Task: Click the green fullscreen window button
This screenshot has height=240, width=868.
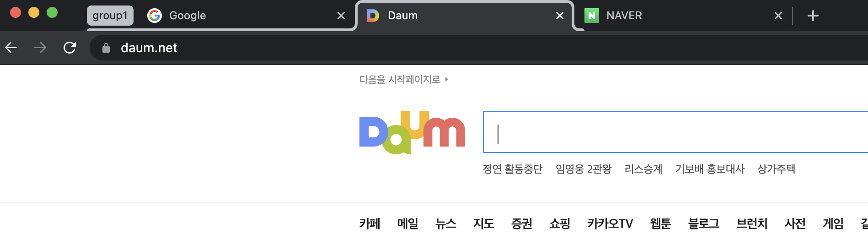Action: (52, 12)
